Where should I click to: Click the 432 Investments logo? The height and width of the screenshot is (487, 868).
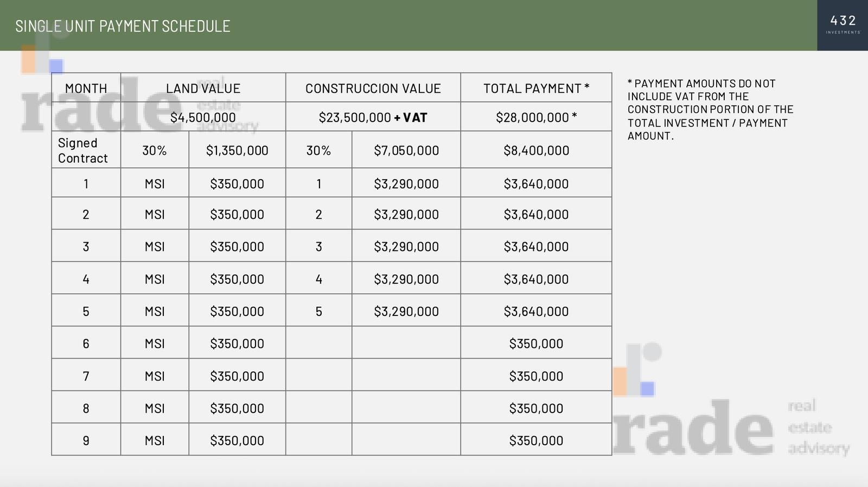click(x=843, y=26)
